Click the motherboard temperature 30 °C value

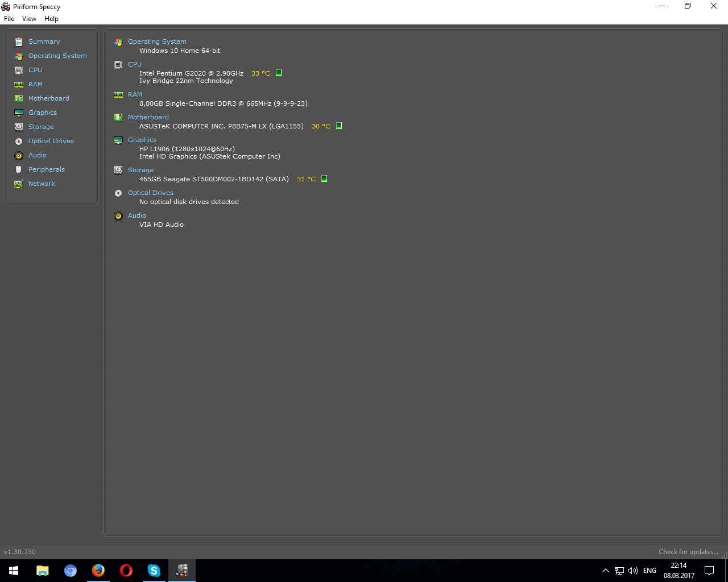[x=321, y=126]
